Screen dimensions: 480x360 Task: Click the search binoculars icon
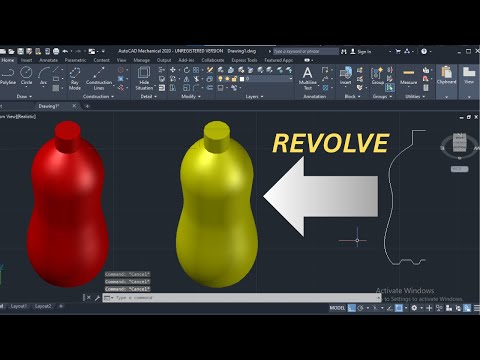pyautogui.click(x=344, y=51)
